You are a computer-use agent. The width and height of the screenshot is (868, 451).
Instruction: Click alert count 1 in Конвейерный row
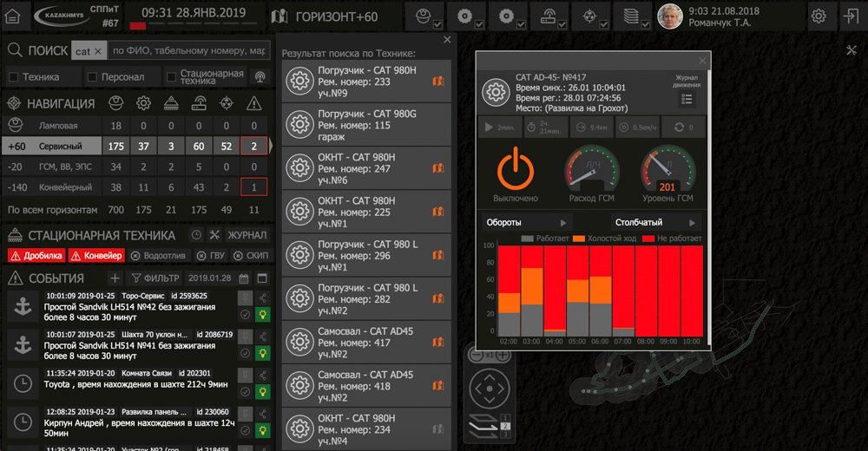click(x=253, y=187)
